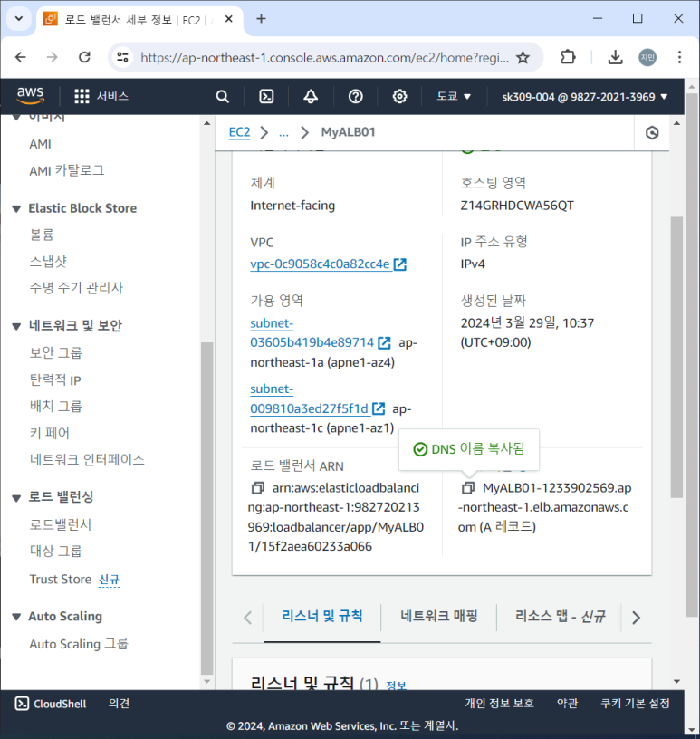The height and width of the screenshot is (739, 700).
Task: Open the AWS console search icon
Action: [223, 97]
